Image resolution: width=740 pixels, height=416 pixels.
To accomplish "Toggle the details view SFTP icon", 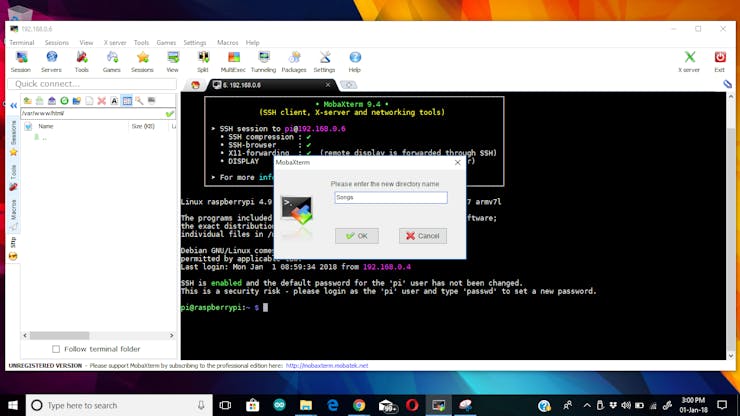I will coord(127,101).
